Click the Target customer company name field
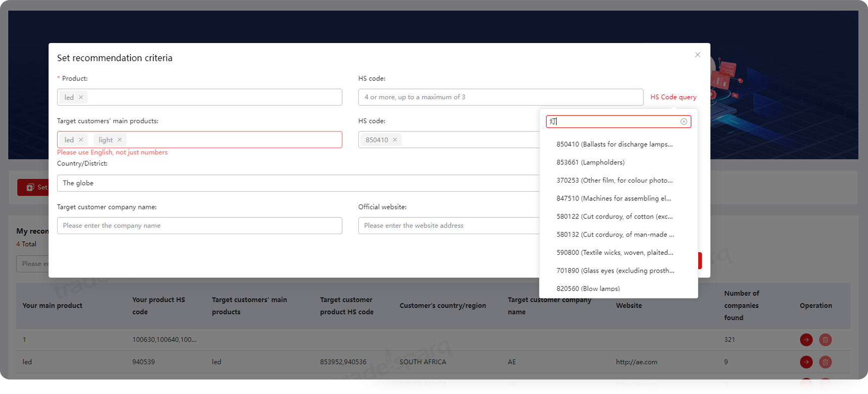The image size is (868, 394). (x=200, y=226)
